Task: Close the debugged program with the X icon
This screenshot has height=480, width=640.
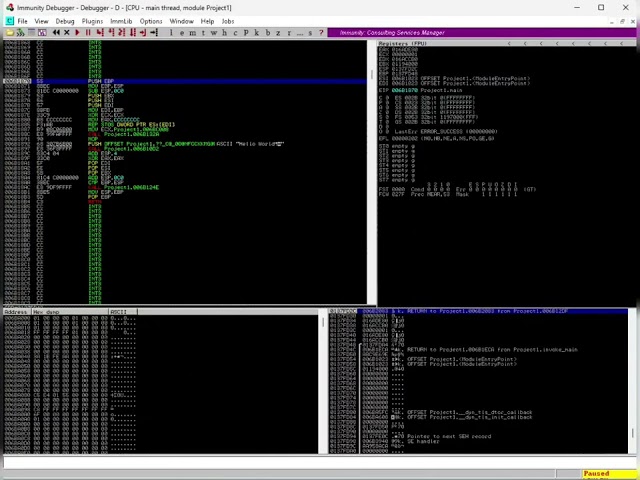Action: pos(67,33)
